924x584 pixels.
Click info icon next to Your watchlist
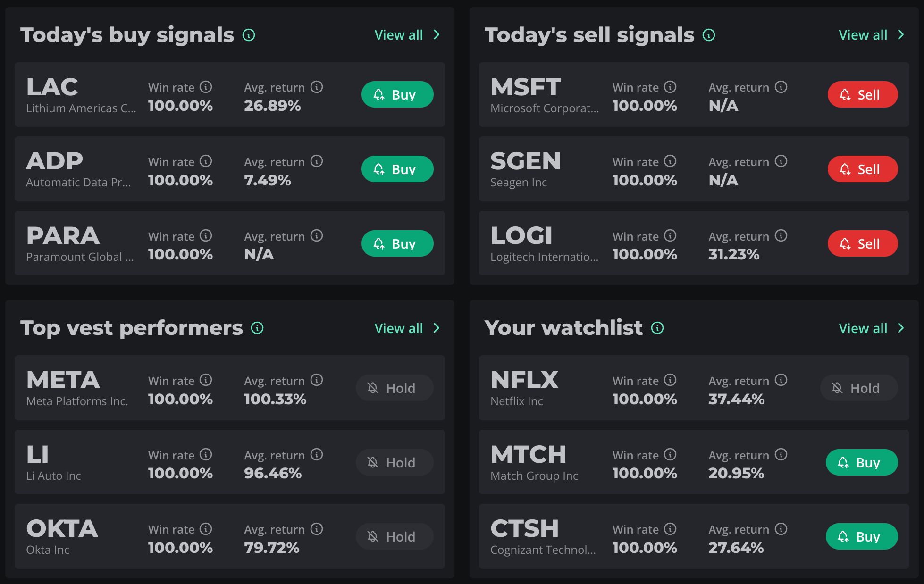click(657, 328)
